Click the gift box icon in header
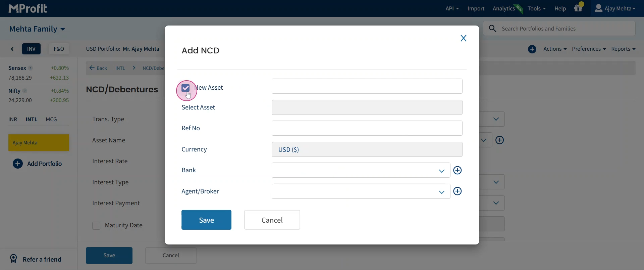 point(578,8)
